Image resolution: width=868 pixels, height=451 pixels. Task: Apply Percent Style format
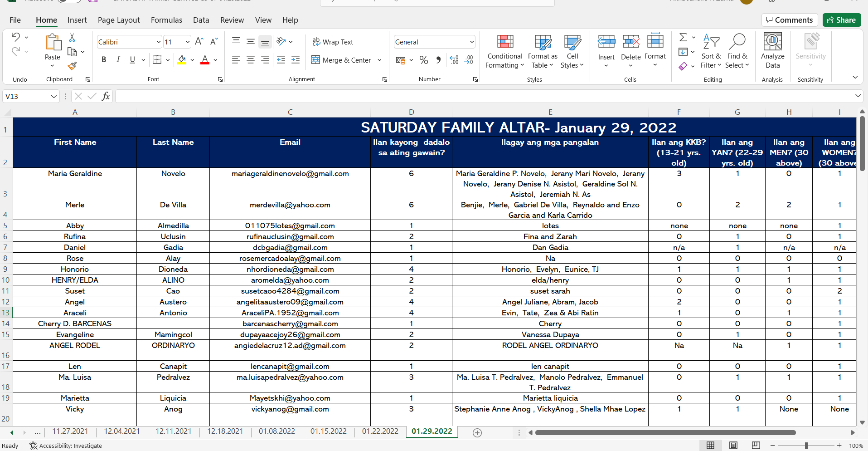pos(424,60)
